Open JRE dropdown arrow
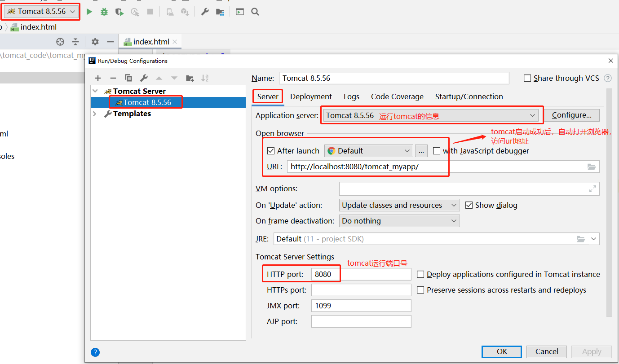Image resolution: width=619 pixels, height=364 pixels. coord(594,239)
